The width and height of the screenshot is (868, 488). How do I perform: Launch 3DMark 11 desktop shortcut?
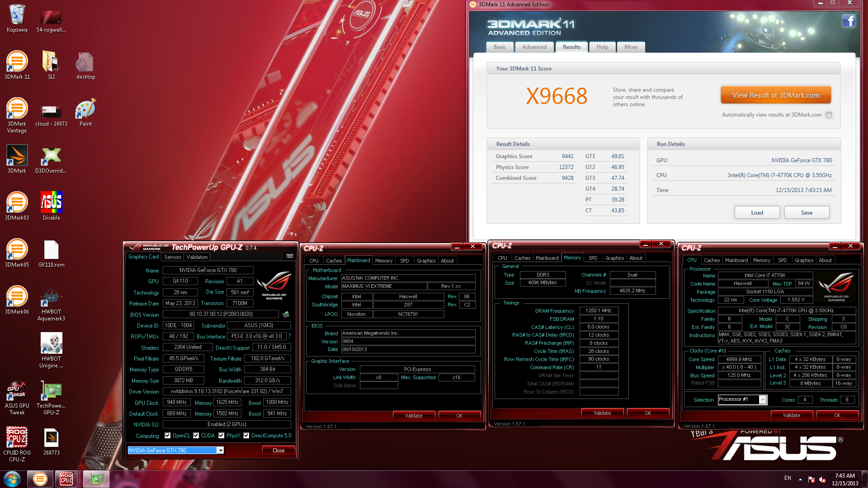[17, 65]
